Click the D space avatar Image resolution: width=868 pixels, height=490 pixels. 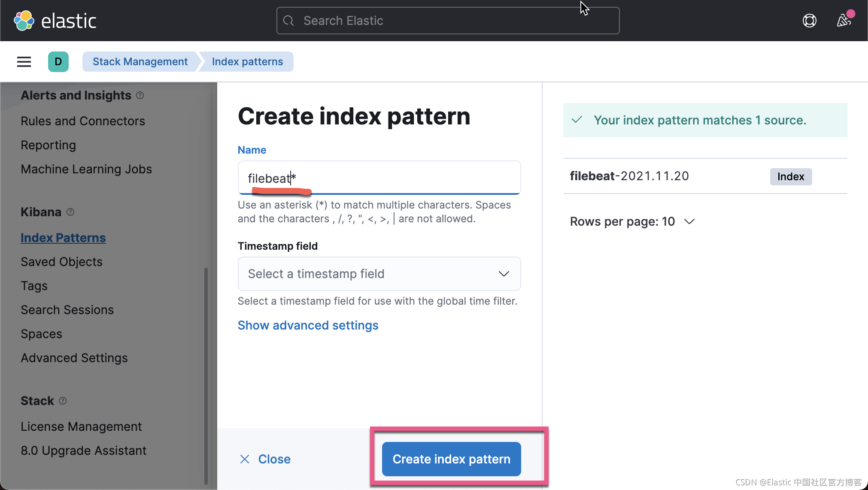point(58,62)
